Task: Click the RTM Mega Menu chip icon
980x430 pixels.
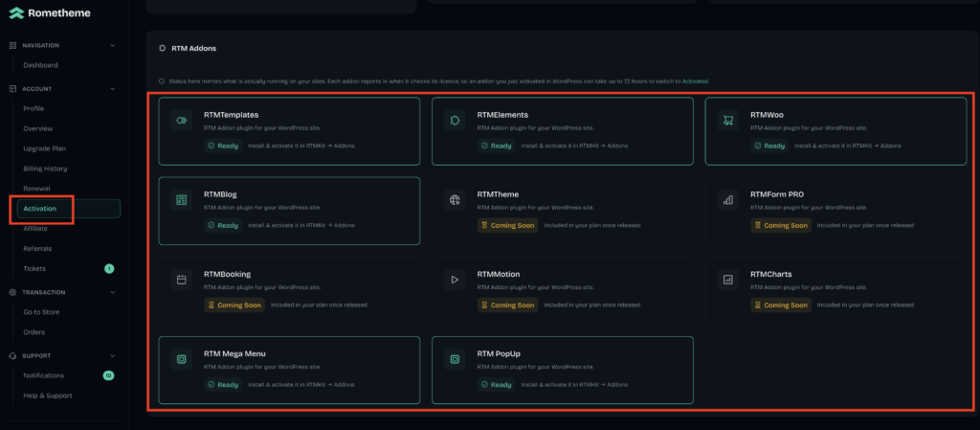Action: coord(182,359)
